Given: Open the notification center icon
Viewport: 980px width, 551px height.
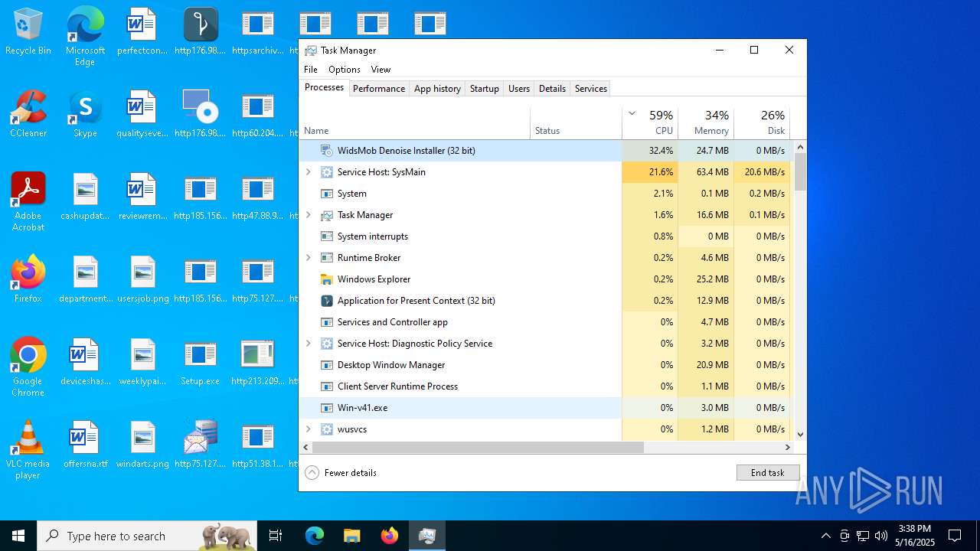Looking at the screenshot, I should pyautogui.click(x=955, y=536).
